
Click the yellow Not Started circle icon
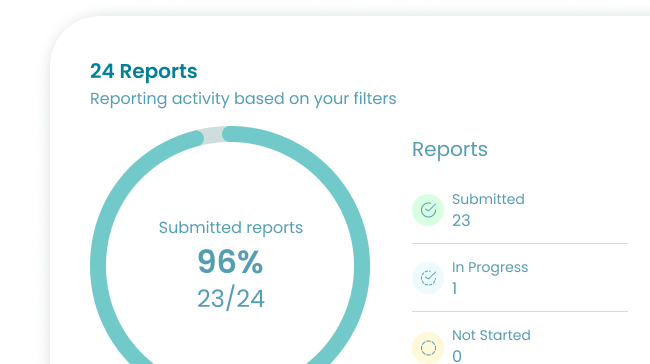[428, 348]
